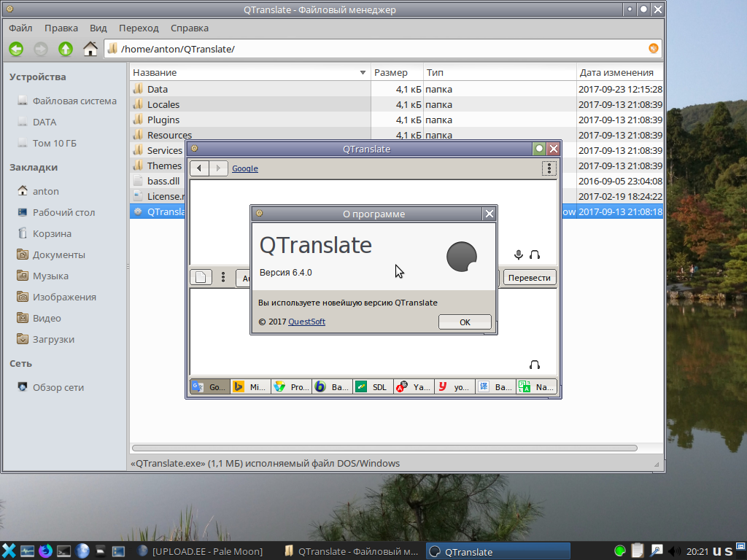Sort by the Размер column header

coord(397,72)
